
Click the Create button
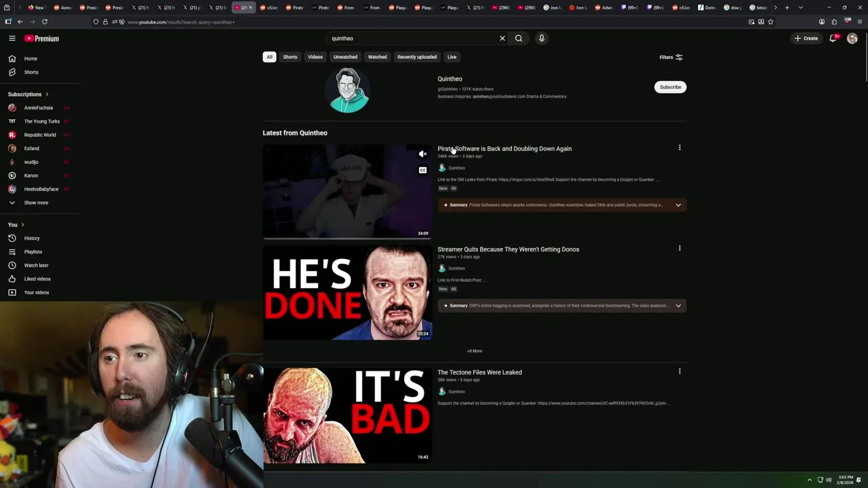pyautogui.click(x=807, y=39)
